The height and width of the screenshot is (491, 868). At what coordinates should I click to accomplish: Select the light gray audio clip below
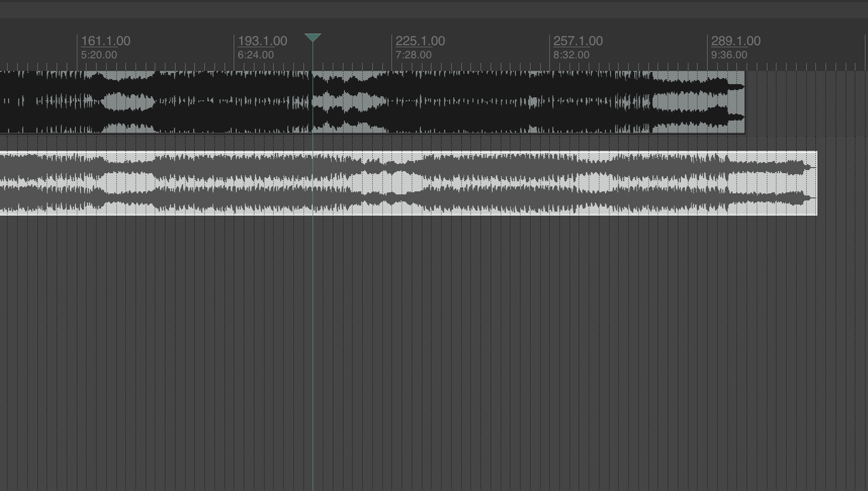point(408,183)
